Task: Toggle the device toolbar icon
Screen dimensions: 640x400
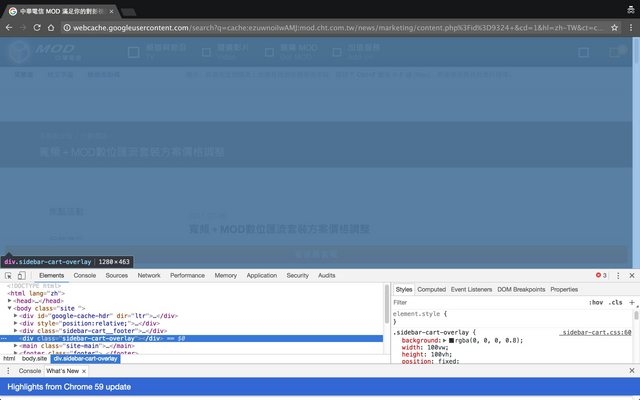Action: coord(22,276)
